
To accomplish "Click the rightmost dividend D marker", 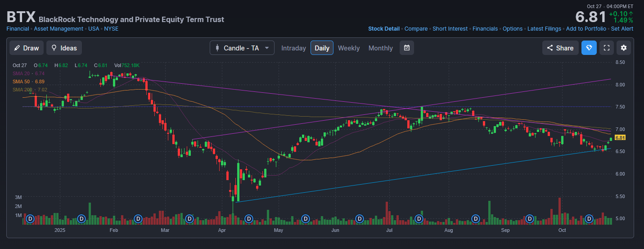I will [590, 219].
